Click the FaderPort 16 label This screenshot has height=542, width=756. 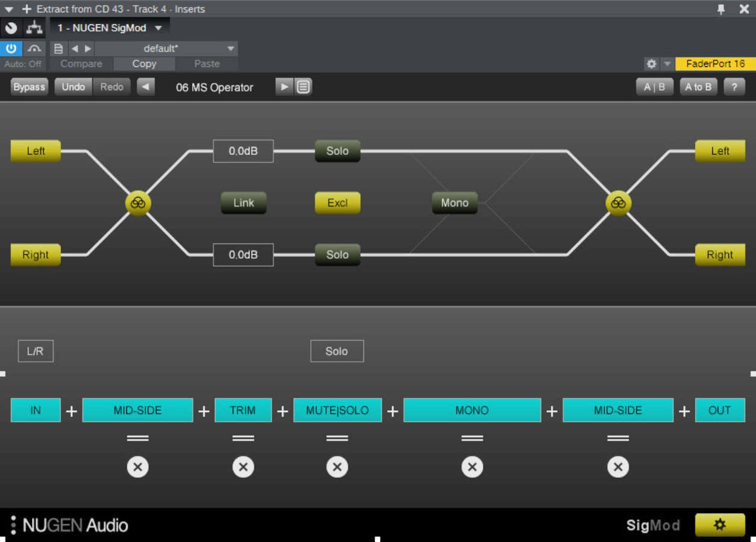[715, 63]
